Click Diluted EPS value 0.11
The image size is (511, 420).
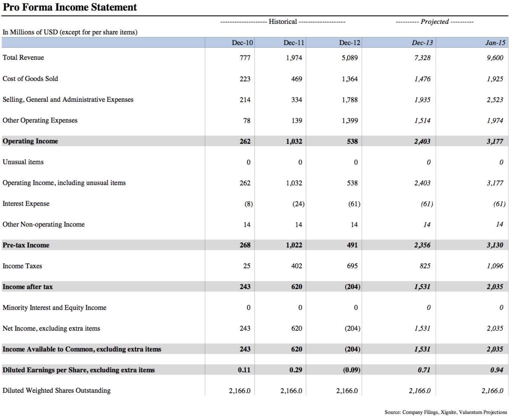point(244,370)
